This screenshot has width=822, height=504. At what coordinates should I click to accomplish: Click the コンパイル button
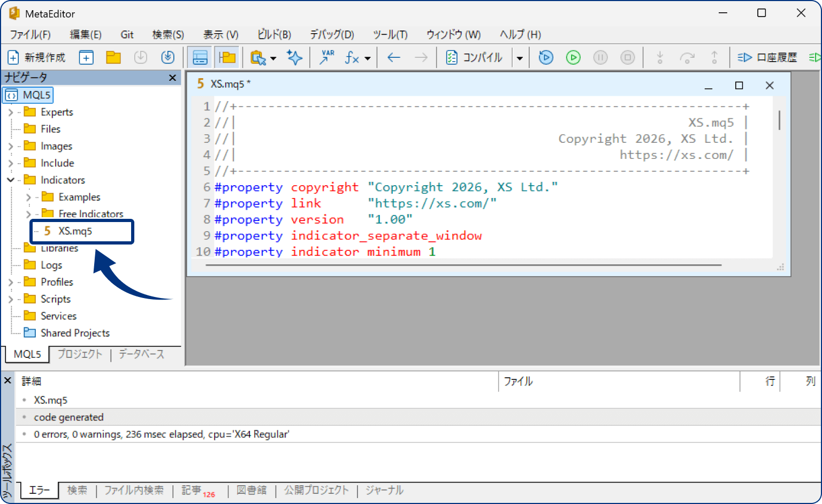click(475, 57)
